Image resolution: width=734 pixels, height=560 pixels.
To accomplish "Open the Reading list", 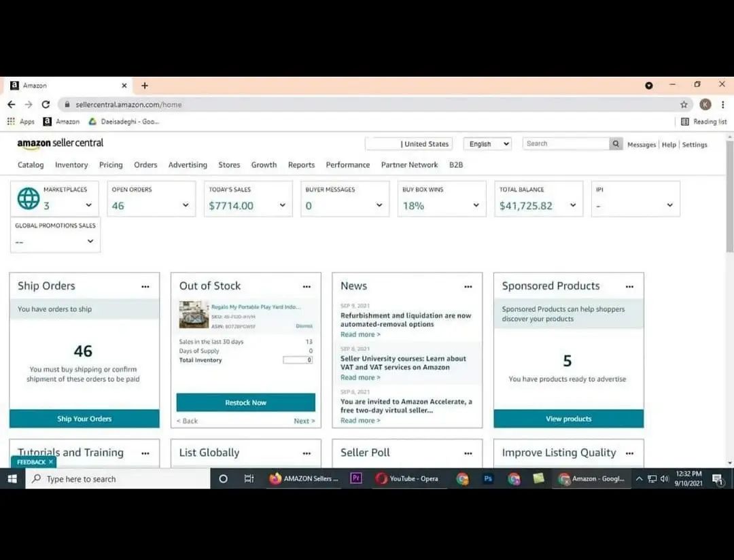I will [x=703, y=121].
